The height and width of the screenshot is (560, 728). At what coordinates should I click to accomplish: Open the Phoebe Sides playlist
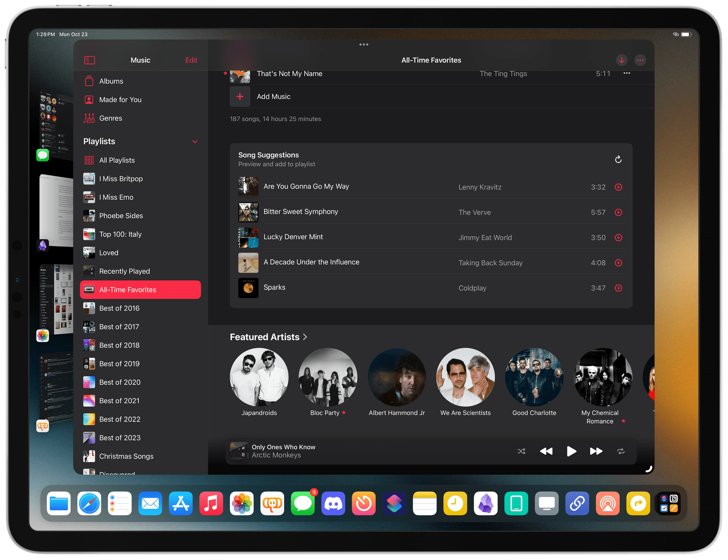[x=140, y=216]
